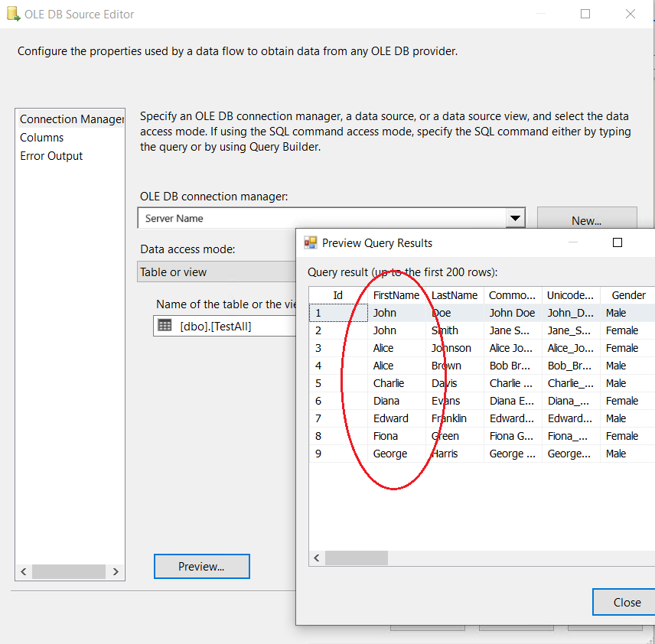Open the Error Output page
This screenshot has width=655, height=644.
(x=51, y=156)
